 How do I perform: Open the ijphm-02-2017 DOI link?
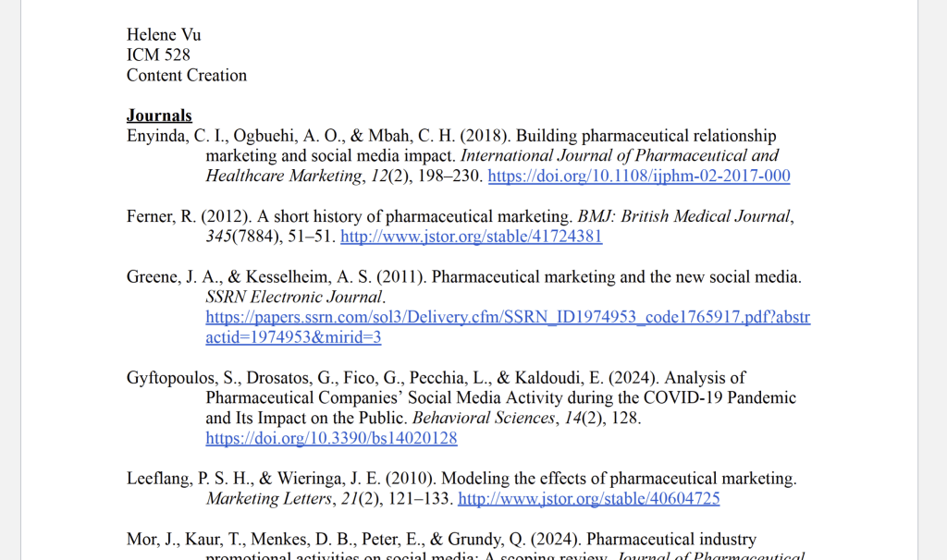point(638,177)
